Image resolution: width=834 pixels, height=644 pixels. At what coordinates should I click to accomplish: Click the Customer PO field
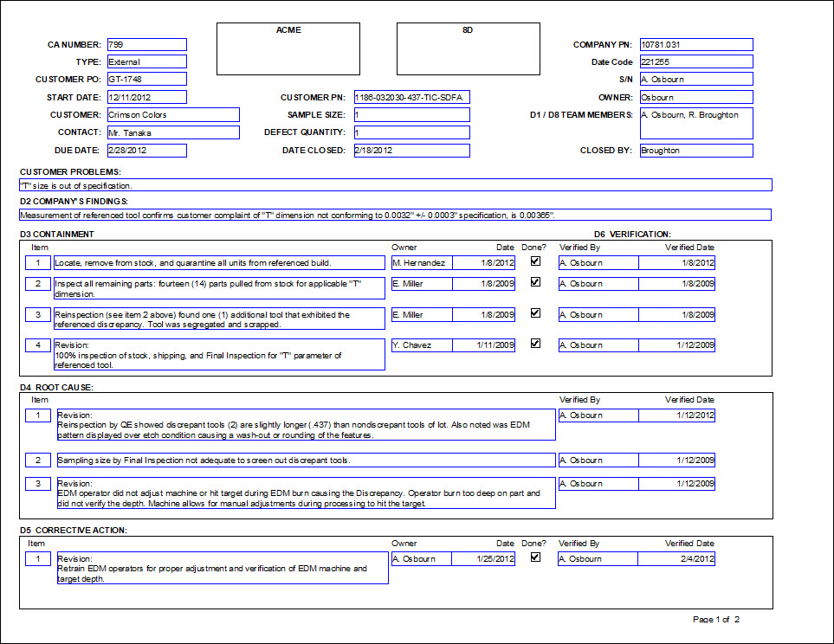tap(146, 80)
